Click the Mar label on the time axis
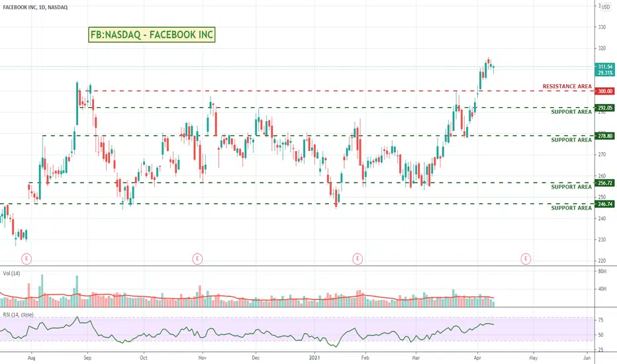The height and width of the screenshot is (364, 617). (x=416, y=357)
